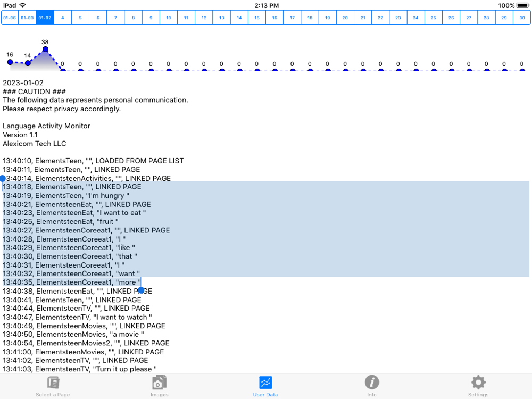Tap log entry 13:40:35 "more"
Image resolution: width=532 pixels, height=399 pixels.
tap(72, 282)
